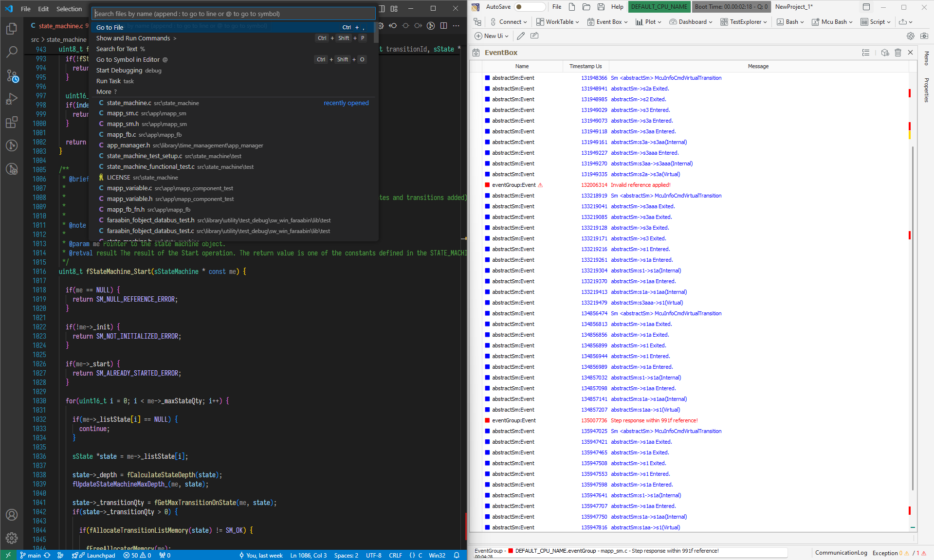Click the window layout icon in right app title bar
The width and height of the screenshot is (934, 560).
click(x=866, y=7)
